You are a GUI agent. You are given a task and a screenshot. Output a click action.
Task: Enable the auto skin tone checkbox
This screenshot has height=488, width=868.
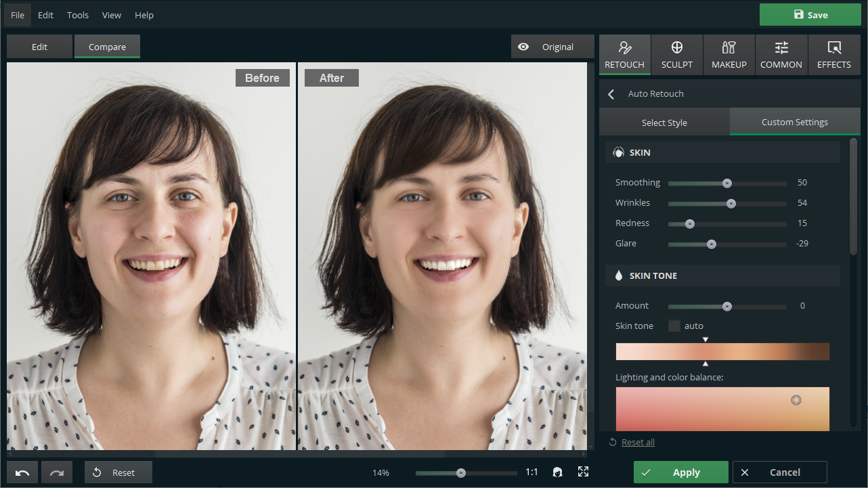pyautogui.click(x=674, y=326)
